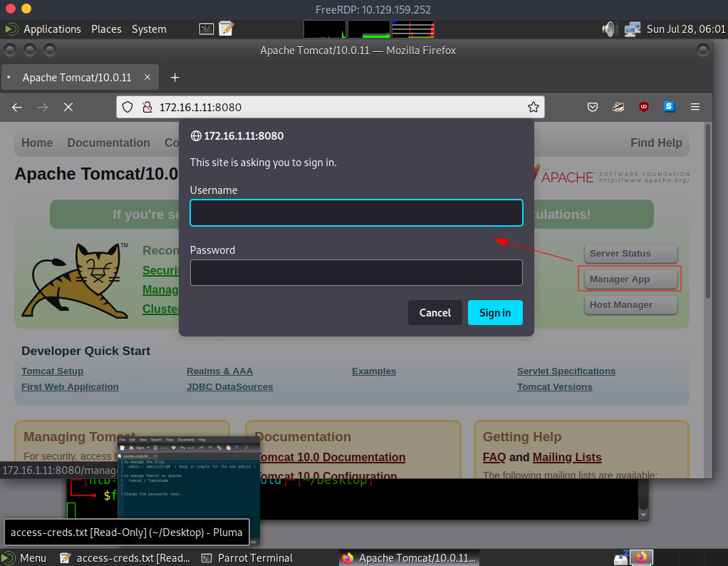Focus the Username input field
Screen dimensions: 728x566
pyautogui.click(x=356, y=213)
